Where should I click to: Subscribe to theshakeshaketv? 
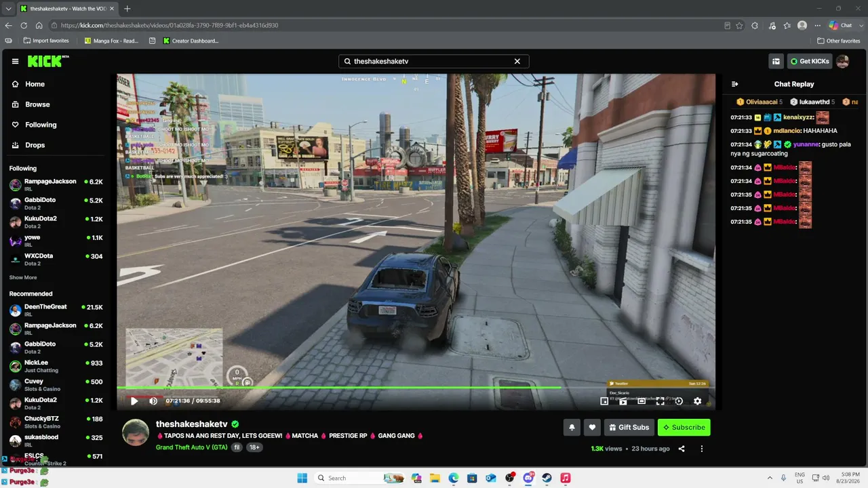[684, 427]
